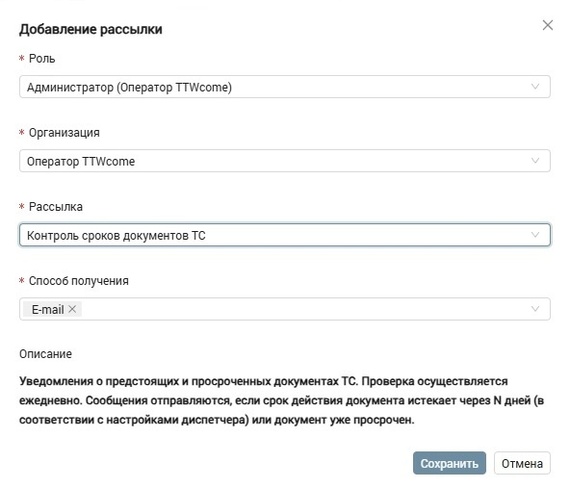Expand the Роль dropdown arrow
Image resolution: width=570 pixels, height=488 pixels.
click(535, 87)
